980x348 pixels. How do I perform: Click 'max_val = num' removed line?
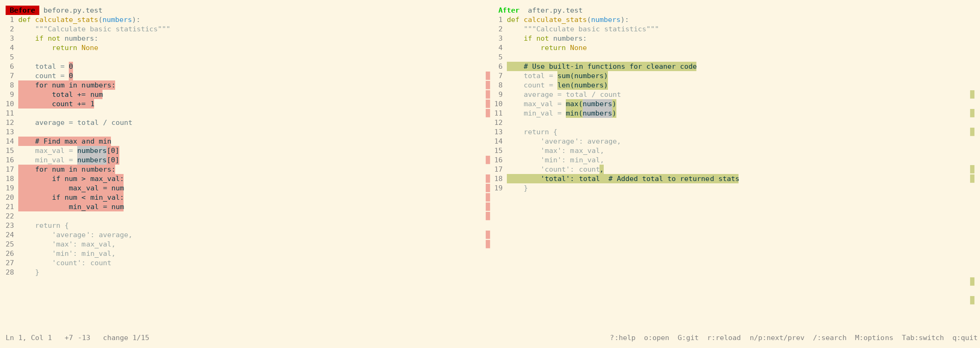pyautogui.click(x=96, y=188)
